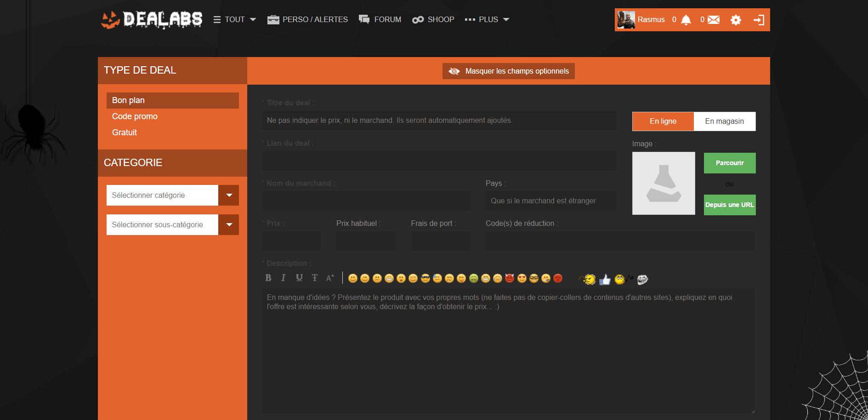Expand the PLUS navigation menu
868x420 pixels.
click(487, 20)
